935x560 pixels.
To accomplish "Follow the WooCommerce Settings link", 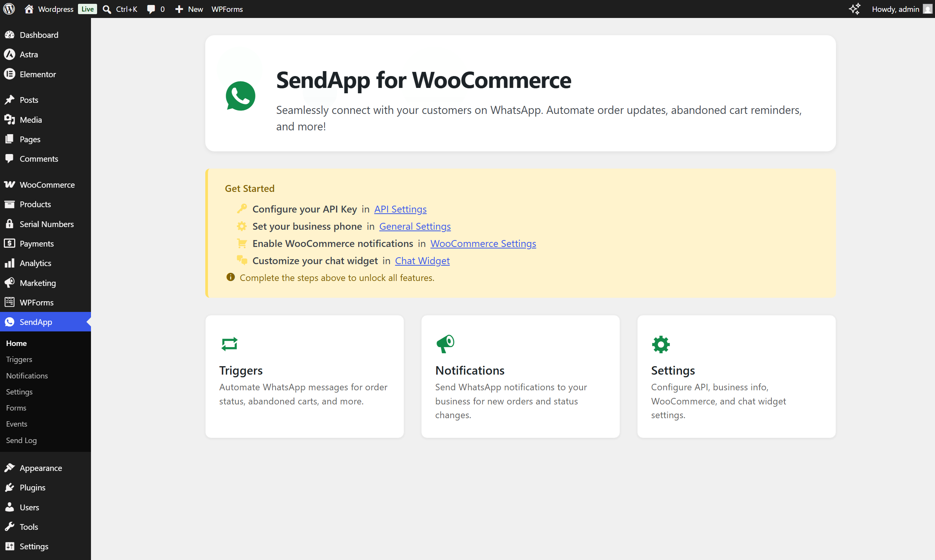I will (x=483, y=243).
